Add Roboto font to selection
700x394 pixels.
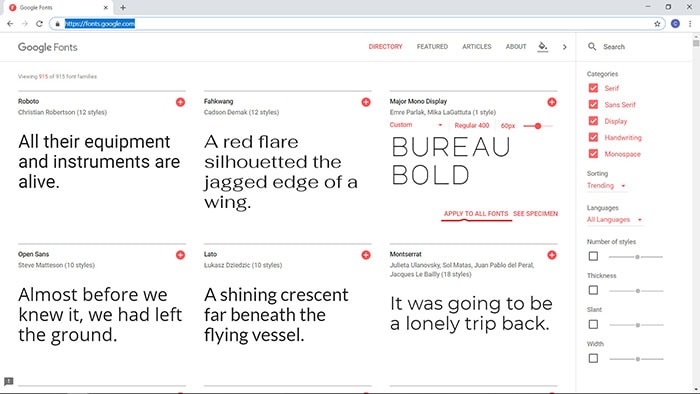180,102
